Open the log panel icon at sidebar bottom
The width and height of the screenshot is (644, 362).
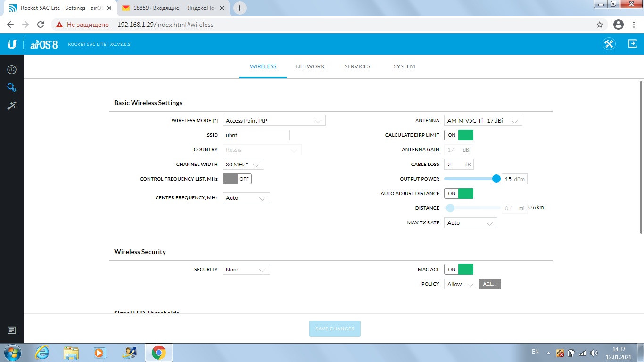click(x=12, y=330)
